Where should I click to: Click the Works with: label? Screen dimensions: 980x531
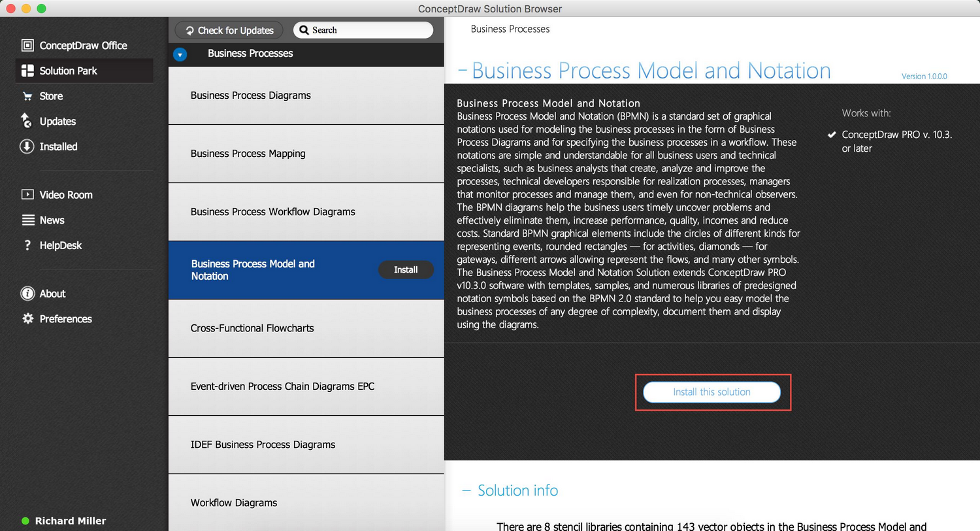[x=866, y=113]
